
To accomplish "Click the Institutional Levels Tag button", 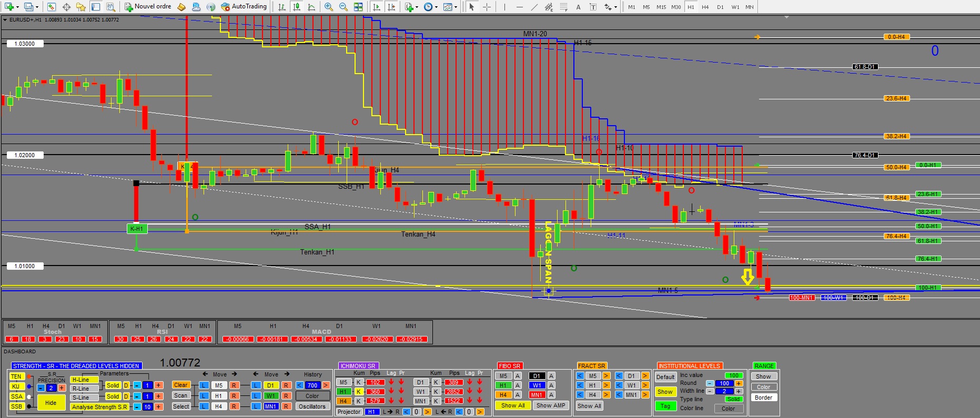I will pyautogui.click(x=665, y=406).
